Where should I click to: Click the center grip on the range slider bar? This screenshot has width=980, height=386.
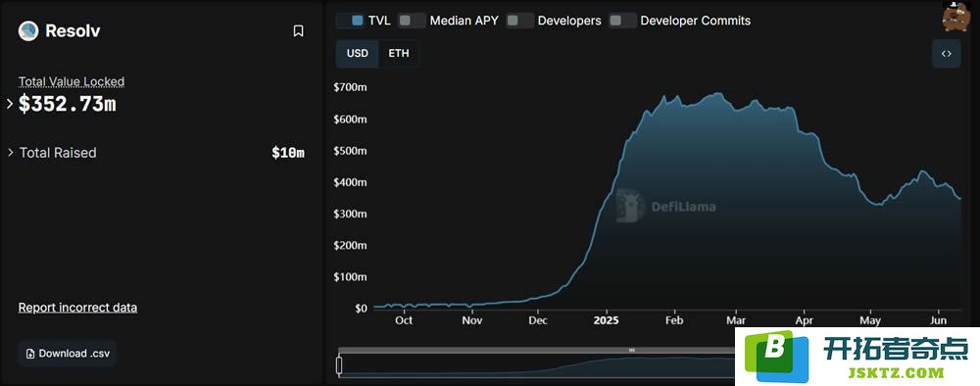click(632, 351)
